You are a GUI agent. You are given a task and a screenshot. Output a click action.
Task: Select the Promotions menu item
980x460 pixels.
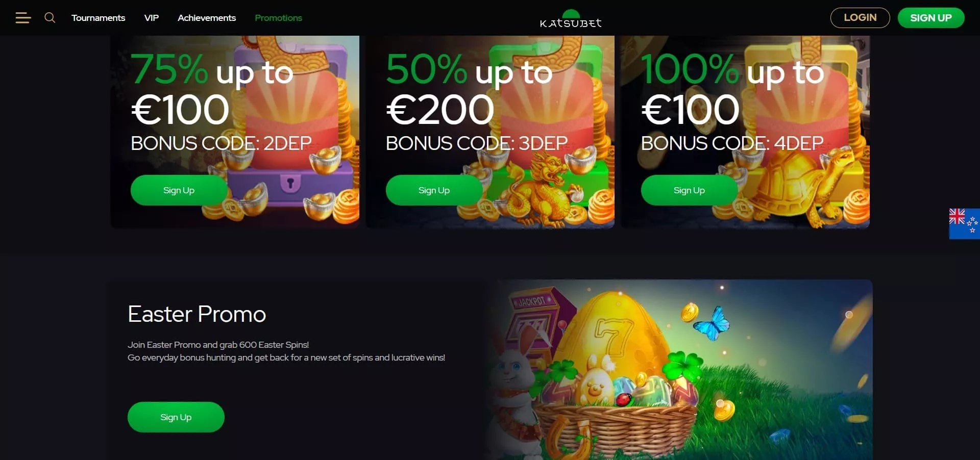click(x=278, y=18)
